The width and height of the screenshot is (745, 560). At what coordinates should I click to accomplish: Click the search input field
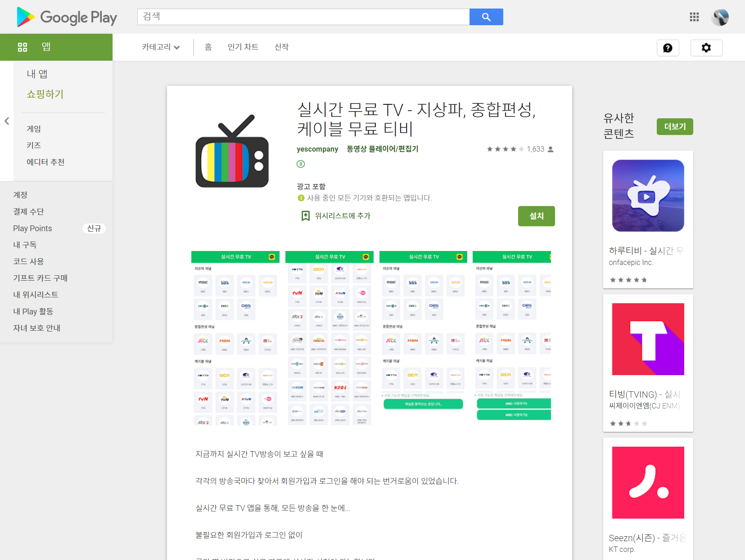pyautogui.click(x=303, y=17)
